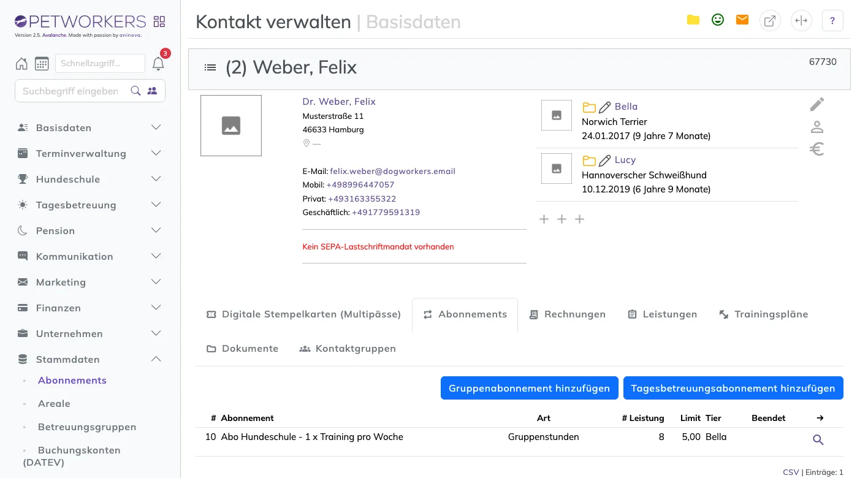The width and height of the screenshot is (868, 478).
Task: Click the split-view width toggle icon
Action: (801, 21)
